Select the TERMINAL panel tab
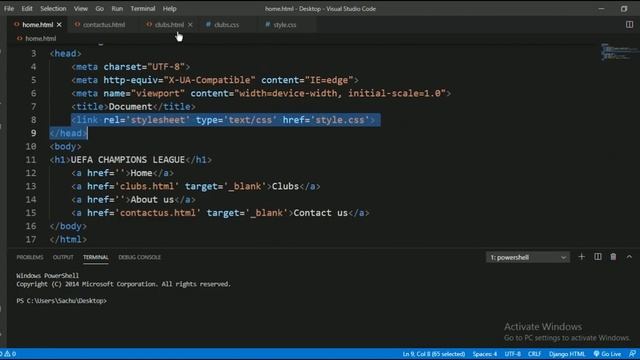 [96, 257]
